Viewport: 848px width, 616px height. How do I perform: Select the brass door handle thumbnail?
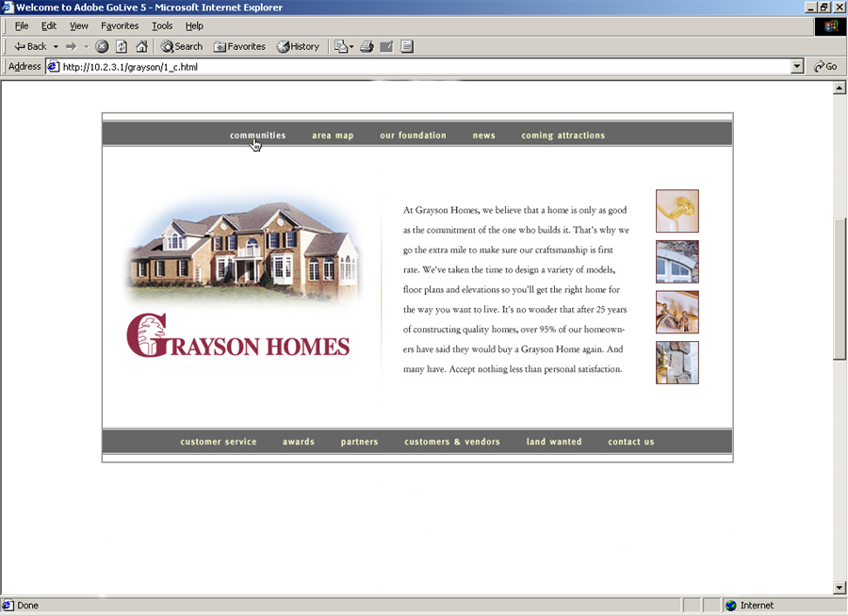677,211
